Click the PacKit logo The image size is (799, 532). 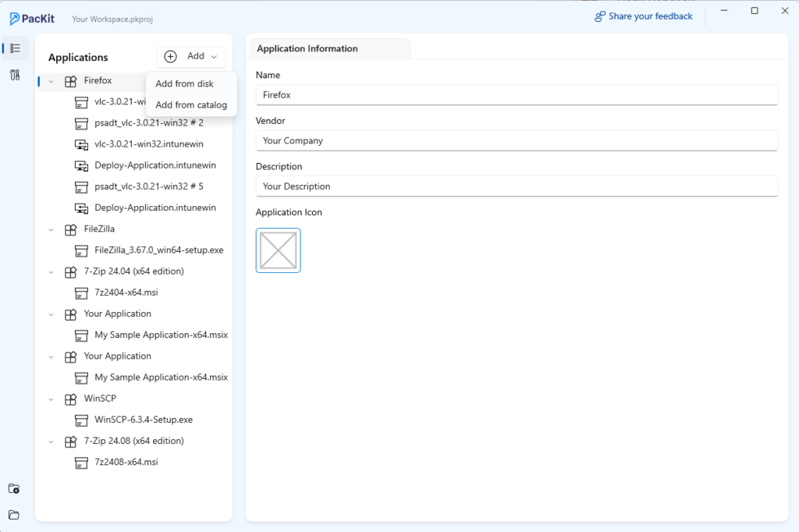[31, 19]
